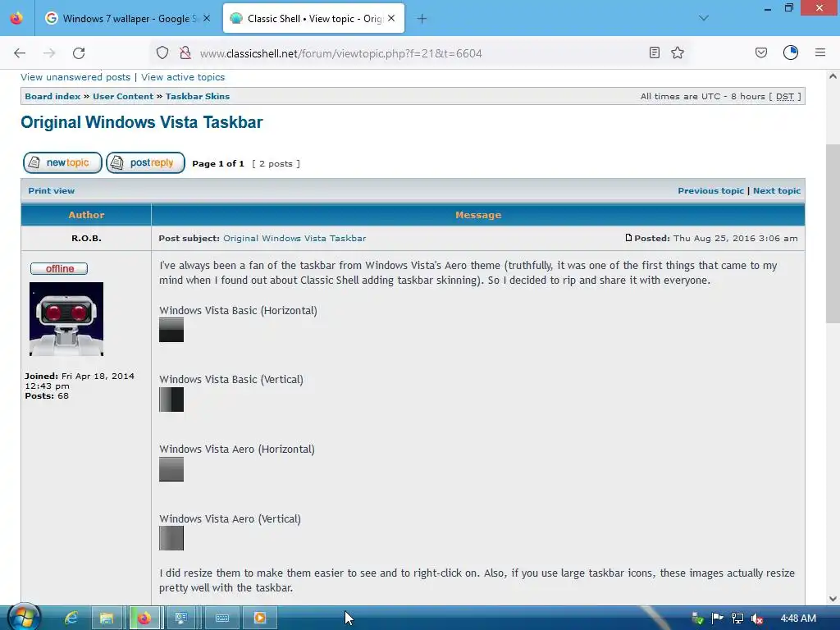Image resolution: width=840 pixels, height=630 pixels.
Task: Click the Action Center flag tray icon
Action: click(x=717, y=619)
